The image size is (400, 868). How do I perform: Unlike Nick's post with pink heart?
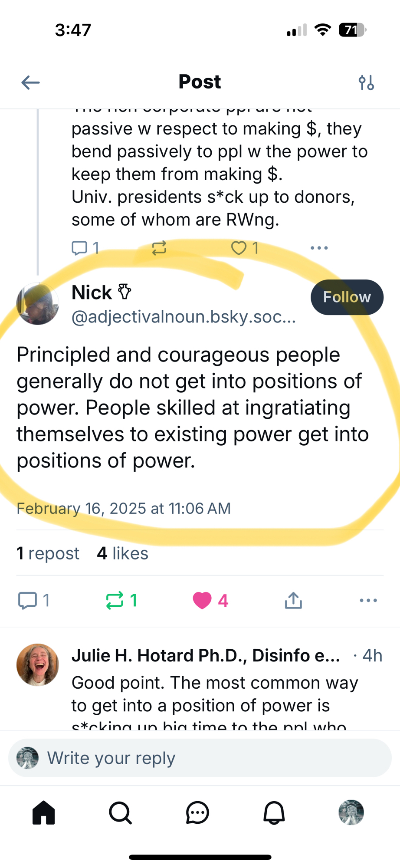pos(203,601)
